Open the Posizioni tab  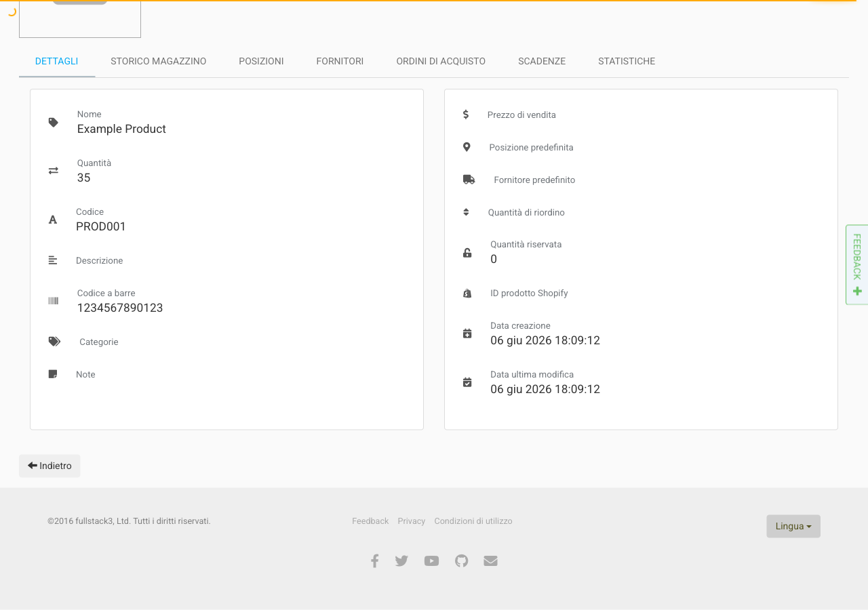[x=261, y=61]
